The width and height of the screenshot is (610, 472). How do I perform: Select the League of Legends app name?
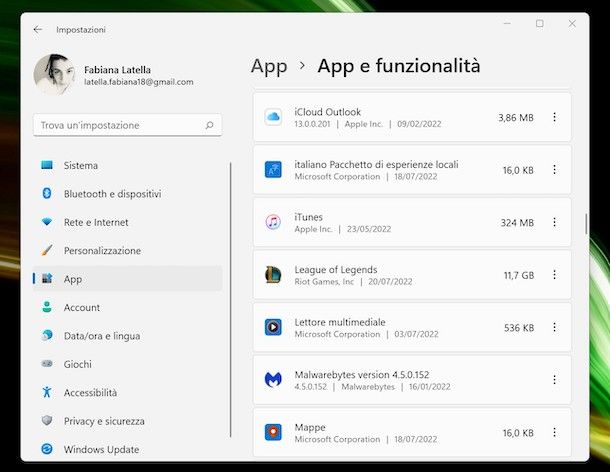pos(336,270)
